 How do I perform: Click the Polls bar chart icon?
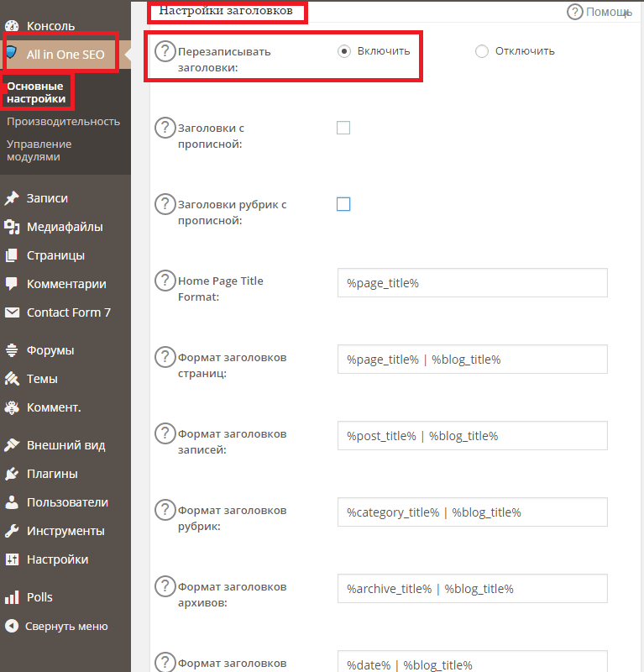point(12,597)
